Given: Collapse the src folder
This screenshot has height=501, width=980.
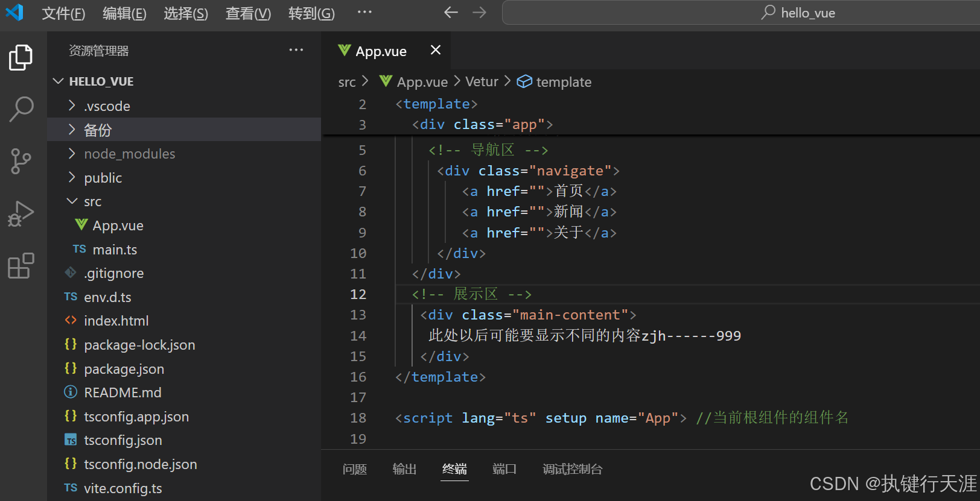Looking at the screenshot, I should [x=185, y=201].
